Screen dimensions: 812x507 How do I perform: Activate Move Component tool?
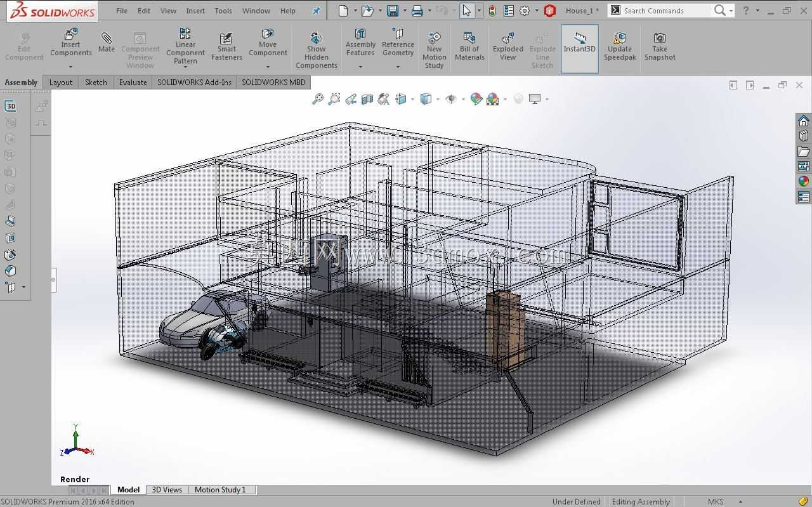coord(268,43)
